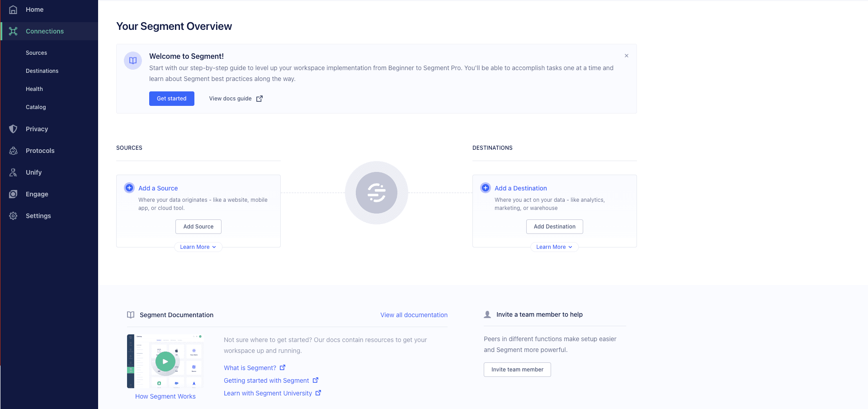Screen dimensions: 868x409
Task: Select the Home icon in sidebar
Action: click(x=13, y=10)
